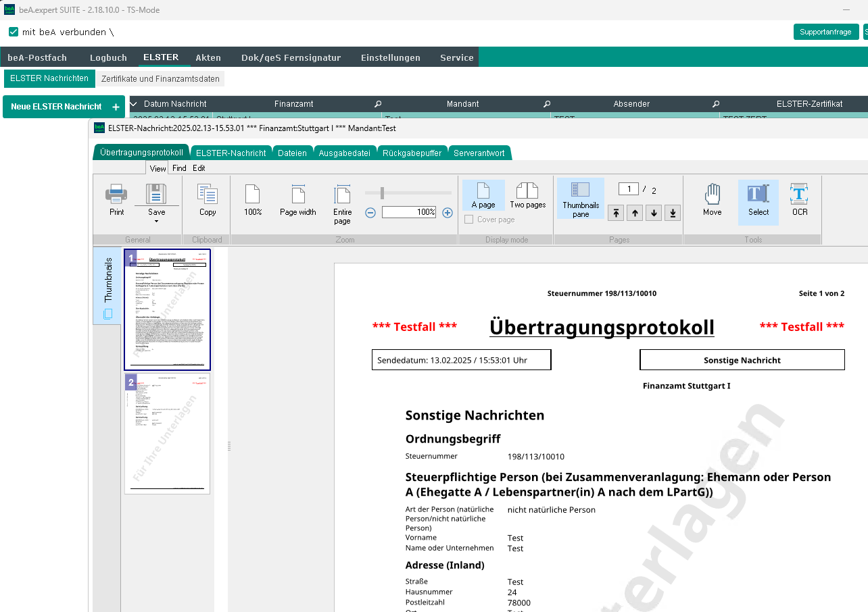The image size is (868, 612).
Task: Open the Service menu
Action: coord(457,57)
